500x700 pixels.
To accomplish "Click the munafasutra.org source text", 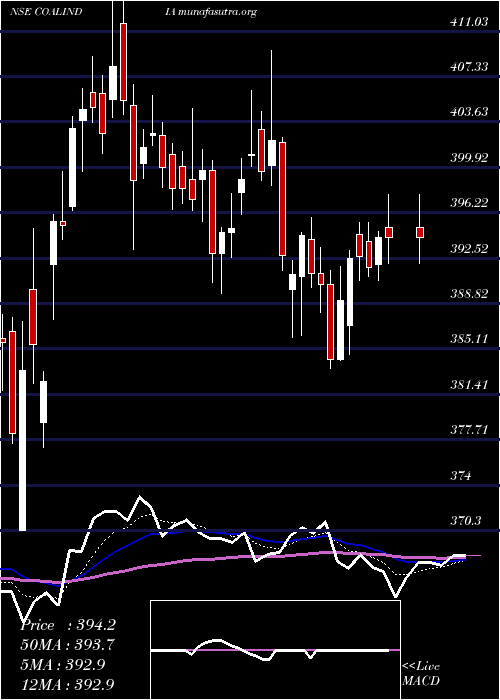I will click(x=217, y=12).
